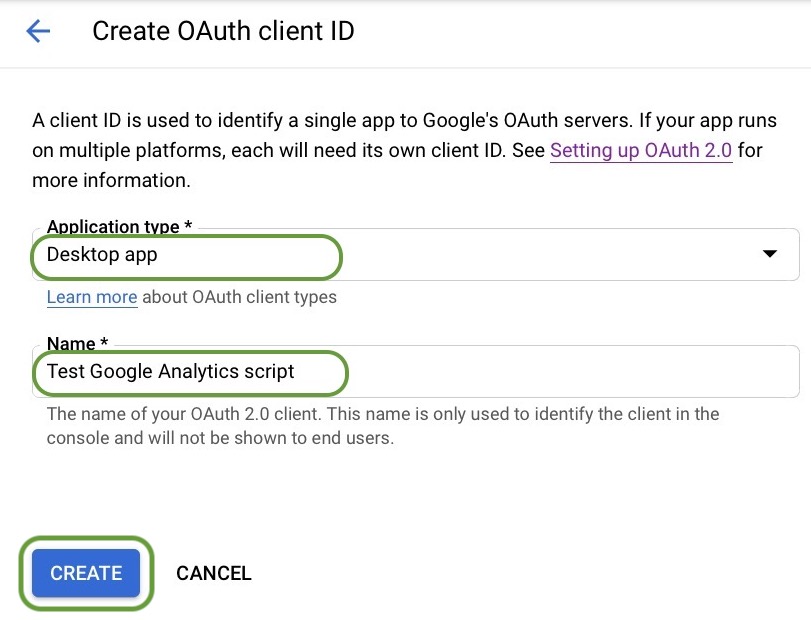Click the word 'OAuth' in the page title
The height and width of the screenshot is (620, 811).
pos(199,32)
